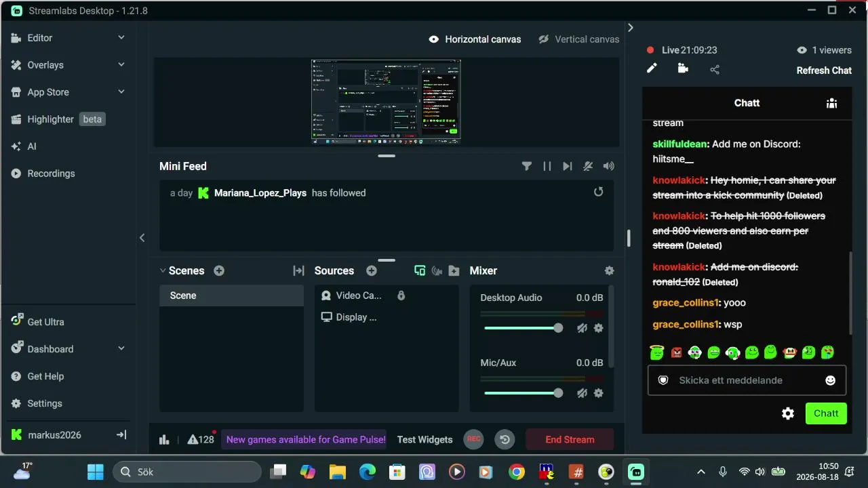Replay the Mariana_Lopez_Plays follow alert
Image resolution: width=868 pixels, height=488 pixels.
[x=598, y=192]
